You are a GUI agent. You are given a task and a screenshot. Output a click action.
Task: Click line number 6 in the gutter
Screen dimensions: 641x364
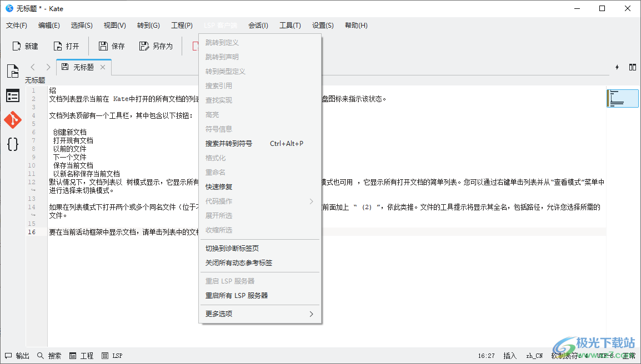click(x=33, y=132)
